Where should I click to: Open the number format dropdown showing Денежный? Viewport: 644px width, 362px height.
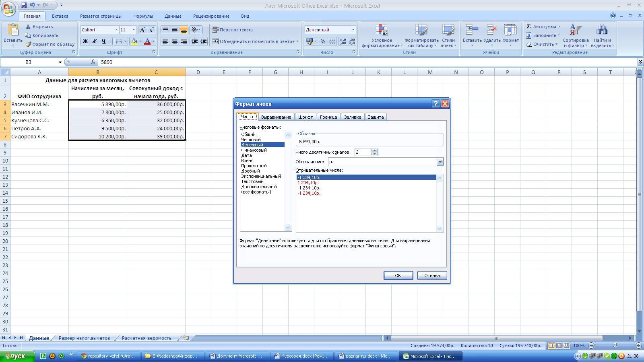click(x=353, y=30)
